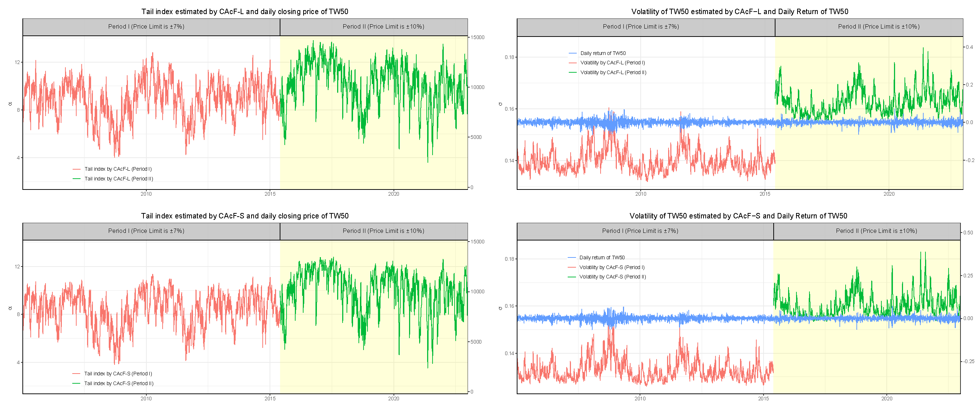Viewport: 980px width, 409px height.
Task: Click Volatility by CAcF-L (Period II) legend text
Action: click(613, 72)
